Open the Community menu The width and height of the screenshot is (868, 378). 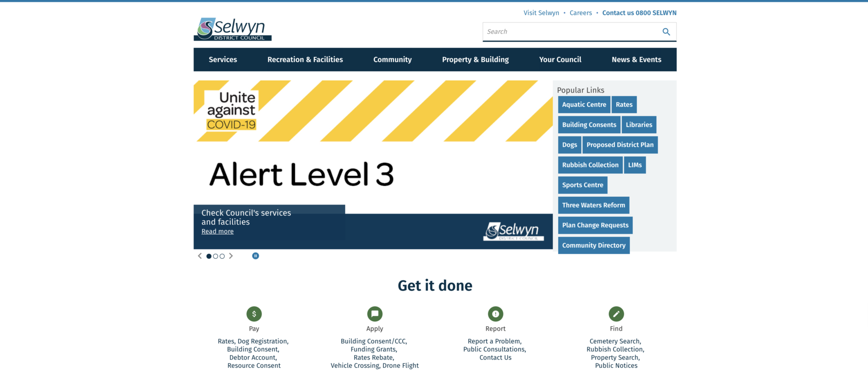pyautogui.click(x=392, y=60)
